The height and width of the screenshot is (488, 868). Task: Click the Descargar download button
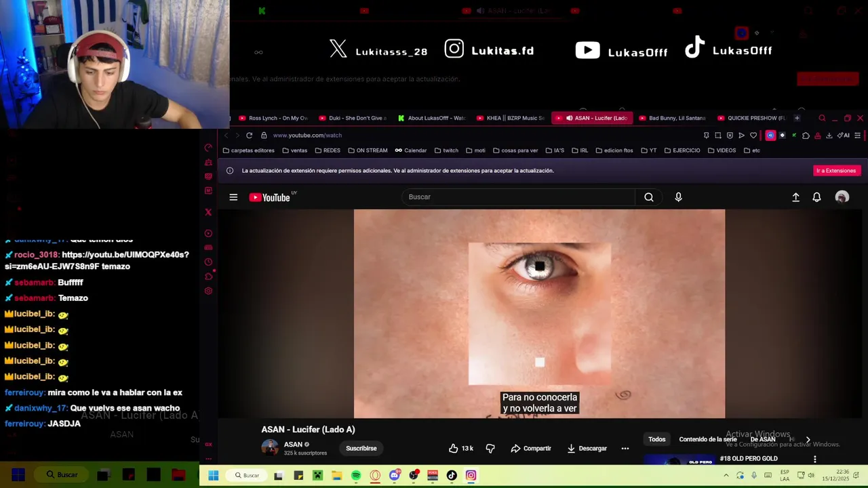587,448
